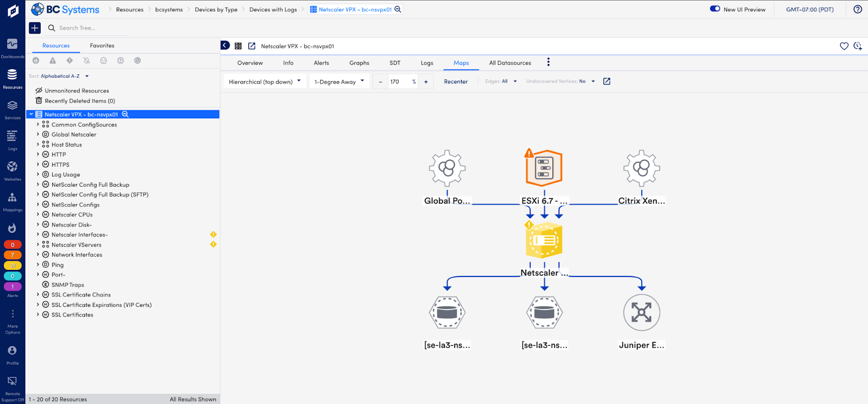Open the help question mark icon
868x404 pixels.
tap(858, 9)
